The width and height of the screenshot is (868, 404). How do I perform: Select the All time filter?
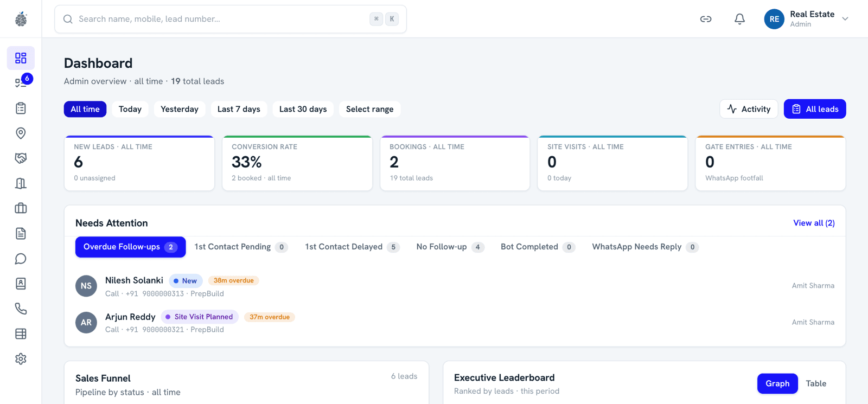coord(85,109)
